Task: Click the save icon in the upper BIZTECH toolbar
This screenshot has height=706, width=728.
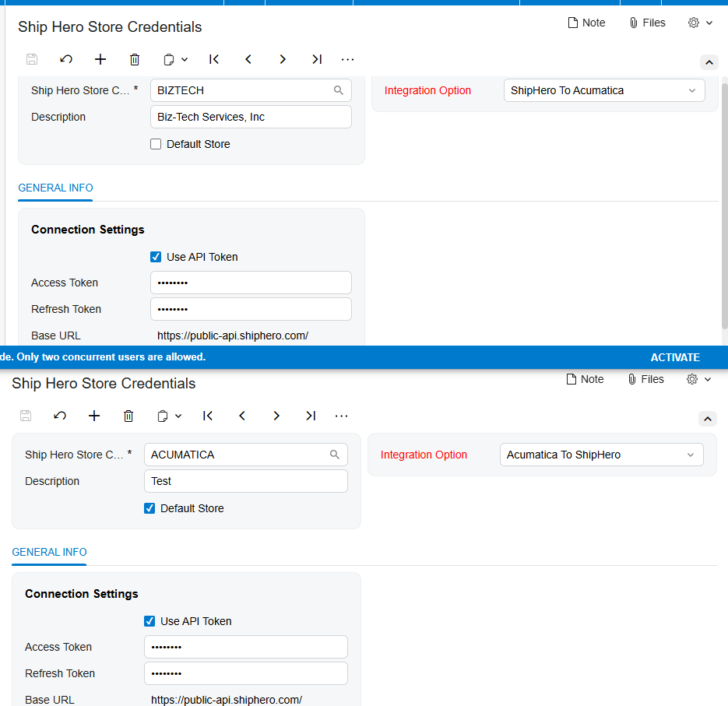Action: click(32, 59)
